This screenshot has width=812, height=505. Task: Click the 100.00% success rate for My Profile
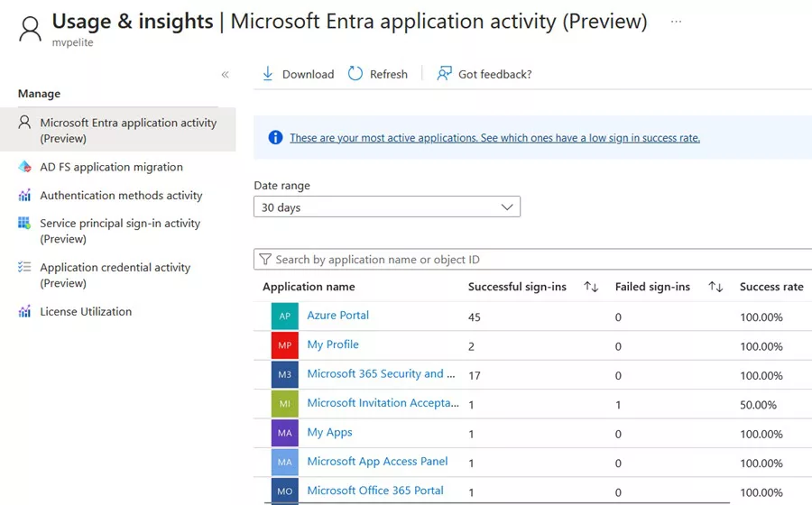pyautogui.click(x=761, y=346)
